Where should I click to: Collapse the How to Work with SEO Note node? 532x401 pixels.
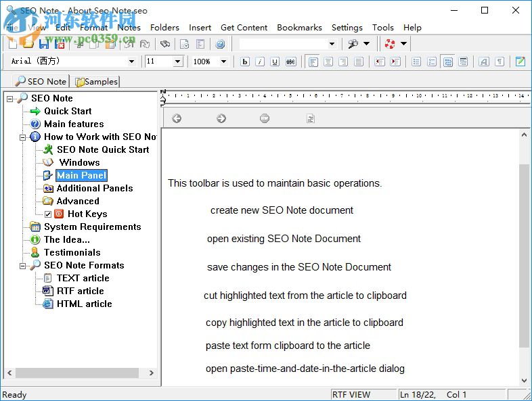pos(23,138)
